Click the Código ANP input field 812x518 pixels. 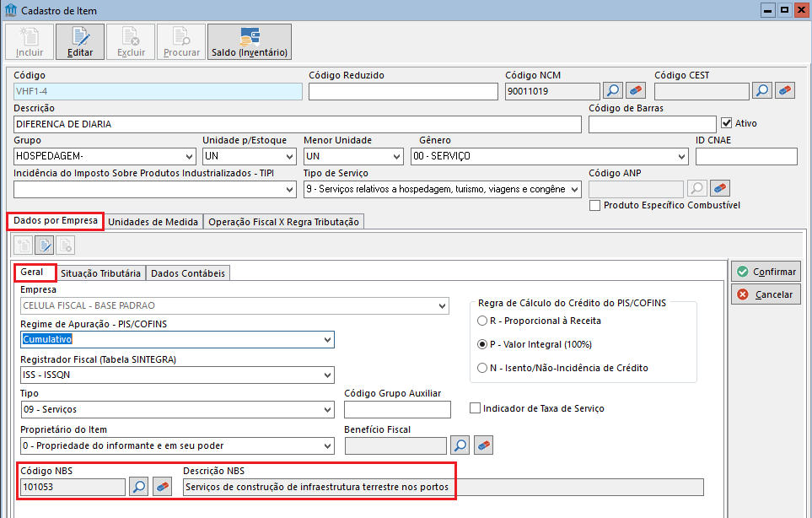click(636, 189)
